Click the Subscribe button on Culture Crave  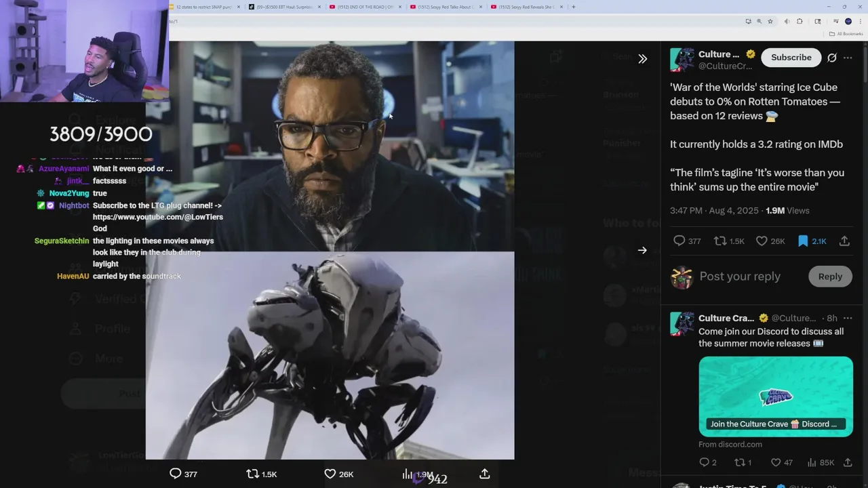(x=791, y=58)
